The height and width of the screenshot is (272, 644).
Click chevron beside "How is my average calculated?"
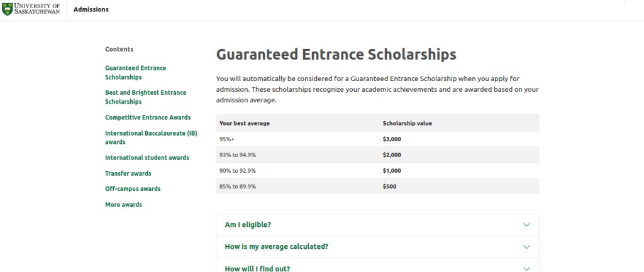pos(526,247)
